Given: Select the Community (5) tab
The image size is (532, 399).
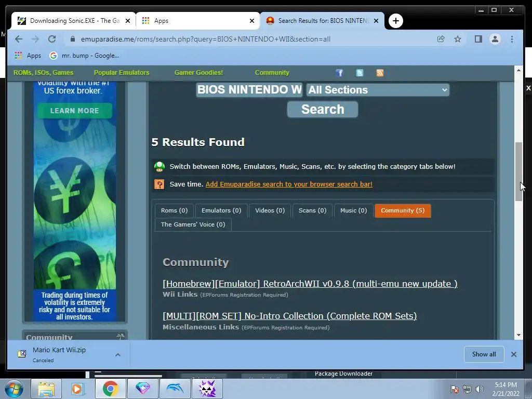Looking at the screenshot, I should (403, 210).
